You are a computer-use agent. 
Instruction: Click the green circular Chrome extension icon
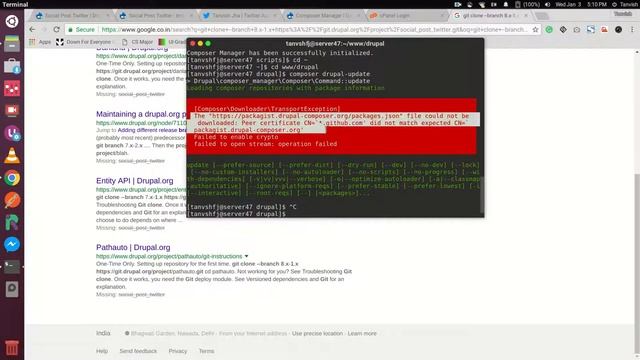tap(549, 29)
